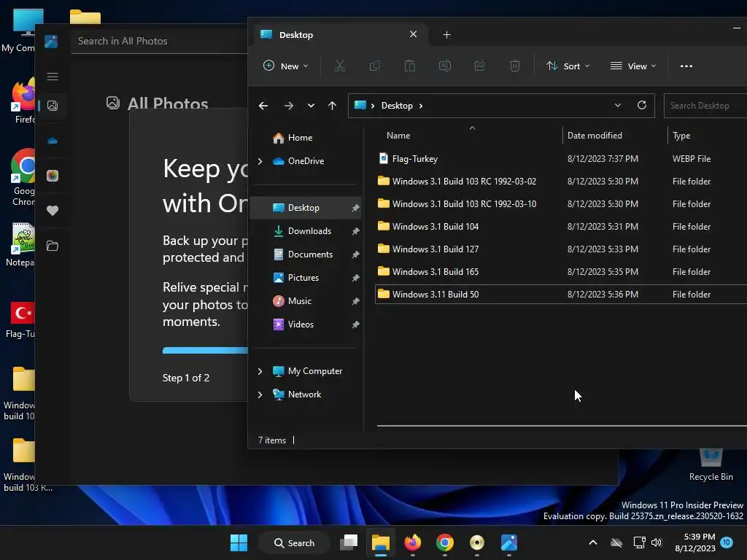Click Search in All Photos field
Viewport: 747px width, 560px height.
[x=159, y=41]
